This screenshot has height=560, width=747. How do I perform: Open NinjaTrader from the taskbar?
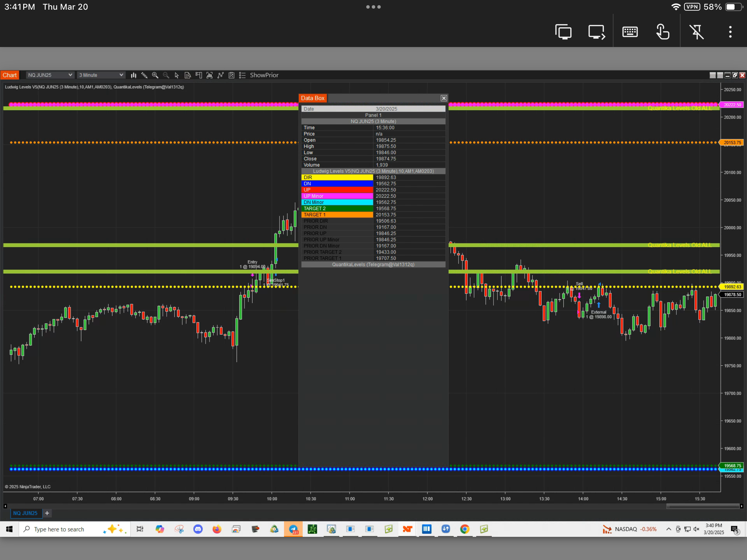(407, 529)
